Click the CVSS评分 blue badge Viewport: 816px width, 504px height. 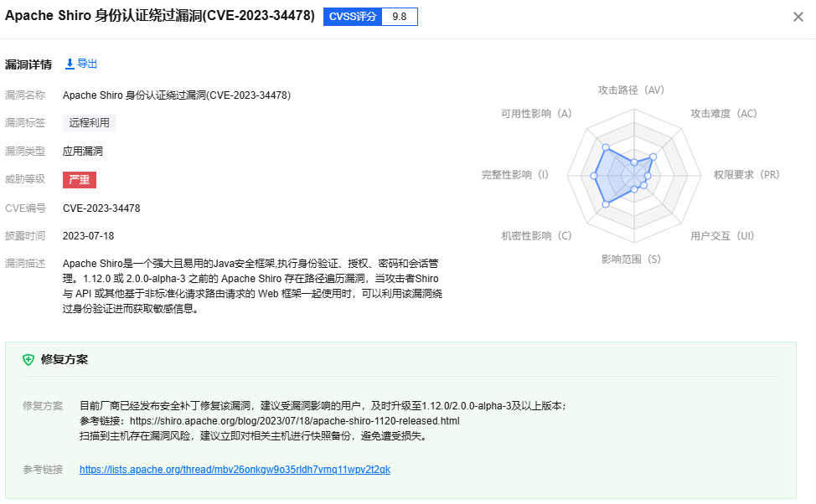click(352, 16)
